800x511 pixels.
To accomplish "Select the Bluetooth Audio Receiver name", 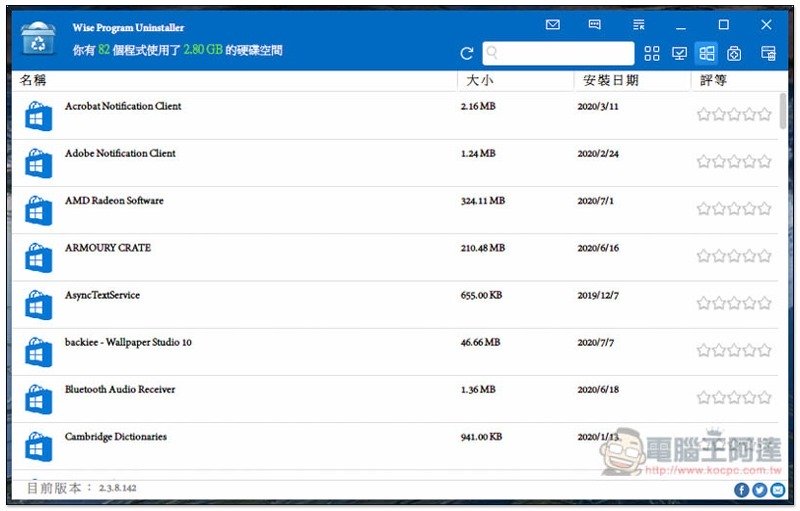I will (120, 389).
